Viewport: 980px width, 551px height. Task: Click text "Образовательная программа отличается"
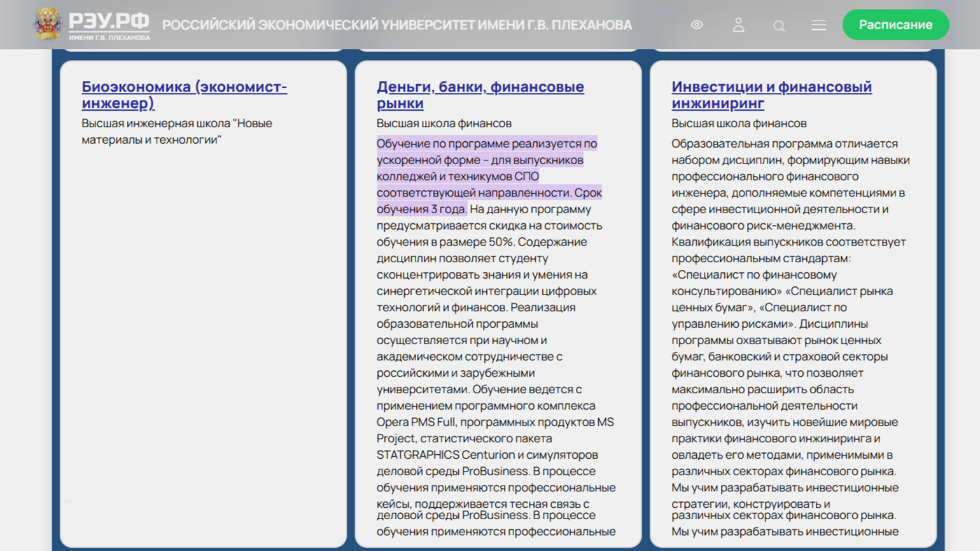tap(785, 144)
